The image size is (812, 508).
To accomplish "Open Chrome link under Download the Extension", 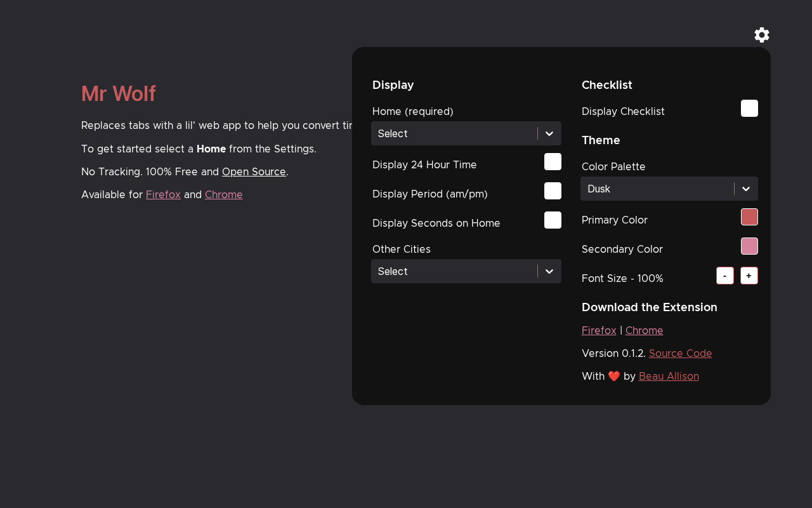I will (x=644, y=330).
